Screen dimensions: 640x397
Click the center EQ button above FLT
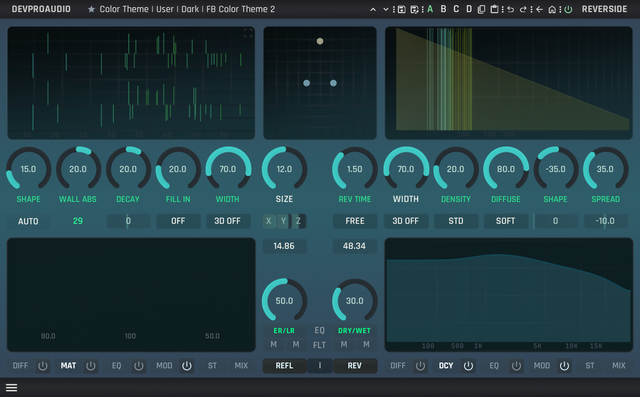coord(320,330)
